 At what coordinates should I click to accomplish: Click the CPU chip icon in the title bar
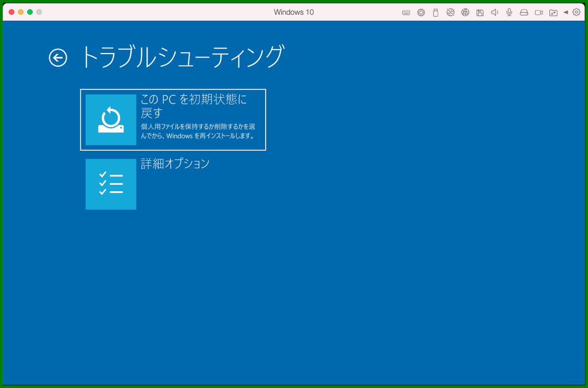[421, 12]
